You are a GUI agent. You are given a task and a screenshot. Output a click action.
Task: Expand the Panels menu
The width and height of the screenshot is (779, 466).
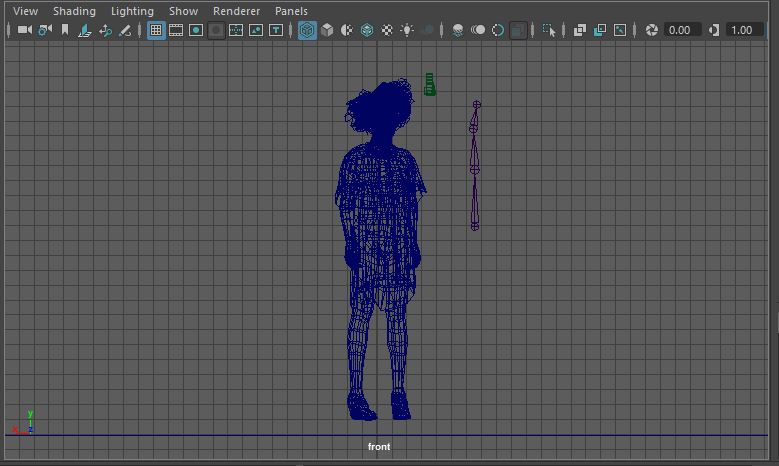tap(292, 11)
